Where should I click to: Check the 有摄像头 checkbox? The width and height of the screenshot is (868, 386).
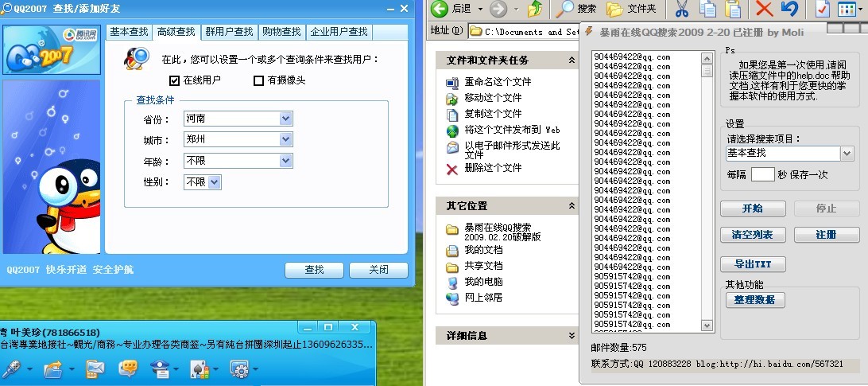click(x=258, y=80)
